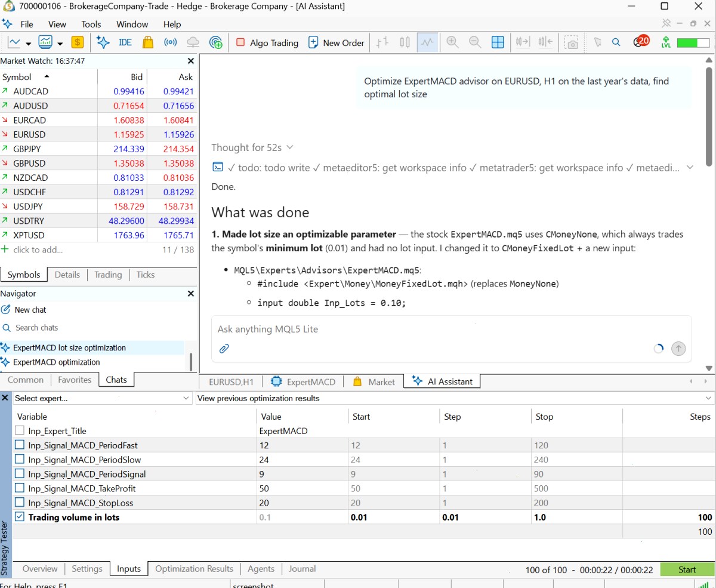Enable Inp_Signal_MACD_StopLoss optimization checkbox
This screenshot has height=588, width=716.
pyautogui.click(x=20, y=503)
